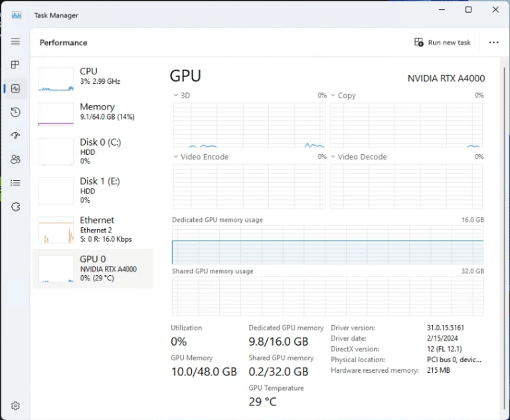Open the Details page list icon
This screenshot has width=510, height=420.
coord(15,183)
